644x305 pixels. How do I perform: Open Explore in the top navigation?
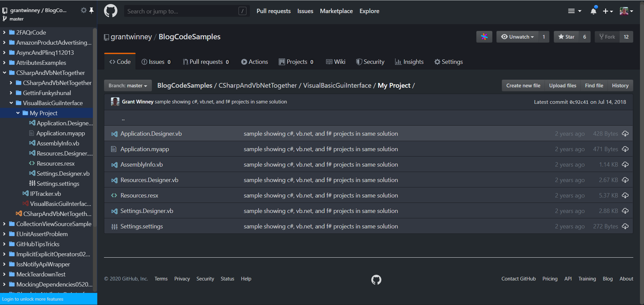(x=369, y=11)
